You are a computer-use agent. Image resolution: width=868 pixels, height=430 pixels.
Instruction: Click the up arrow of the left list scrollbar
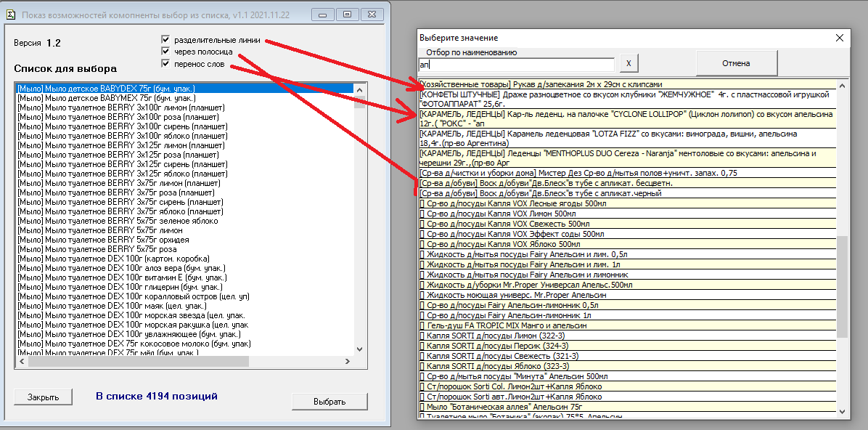click(359, 90)
